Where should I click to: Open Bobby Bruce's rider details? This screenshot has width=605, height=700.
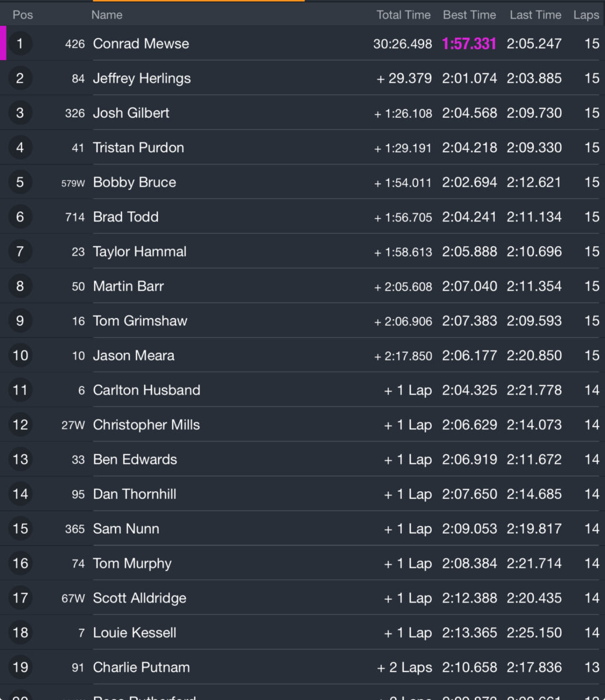coord(134,182)
